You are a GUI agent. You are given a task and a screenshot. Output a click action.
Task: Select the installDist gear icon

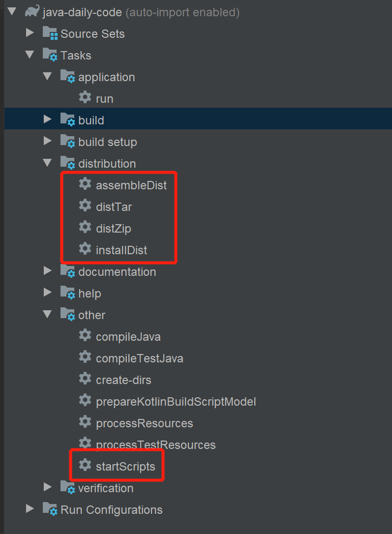[x=85, y=249]
